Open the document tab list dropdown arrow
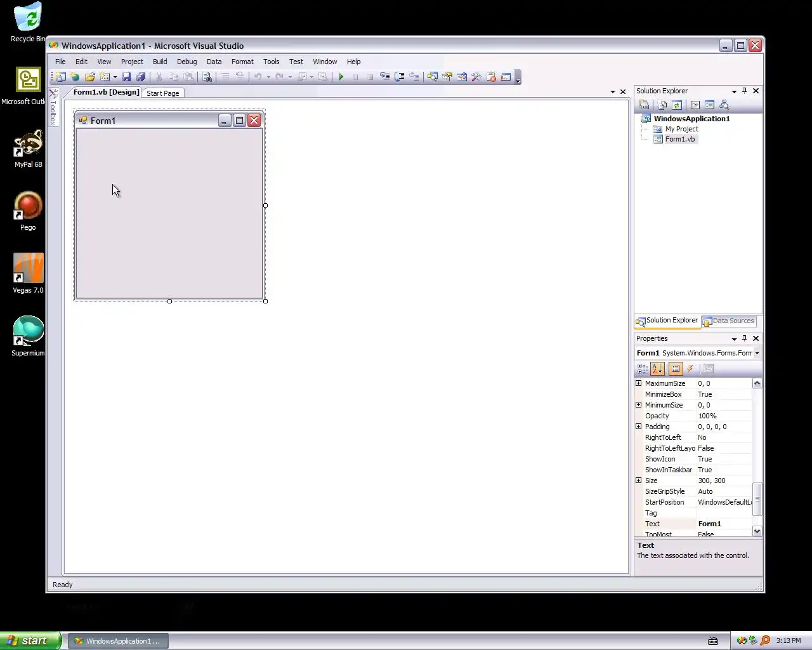 click(x=613, y=92)
